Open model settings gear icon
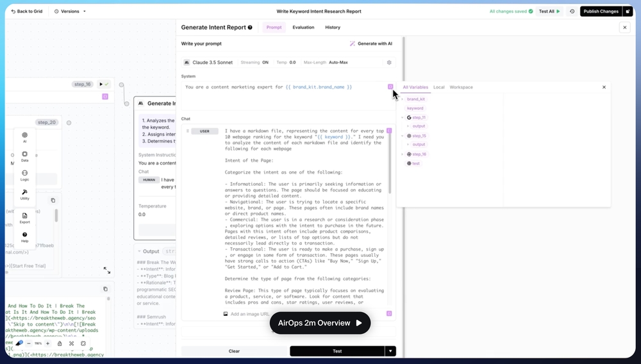The height and width of the screenshot is (364, 641). pyautogui.click(x=389, y=63)
